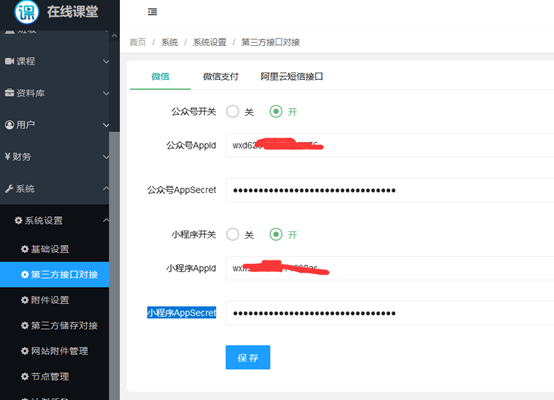The height and width of the screenshot is (400, 554).
Task: Toggle the sidebar collapse hamburger icon
Action: tap(152, 12)
